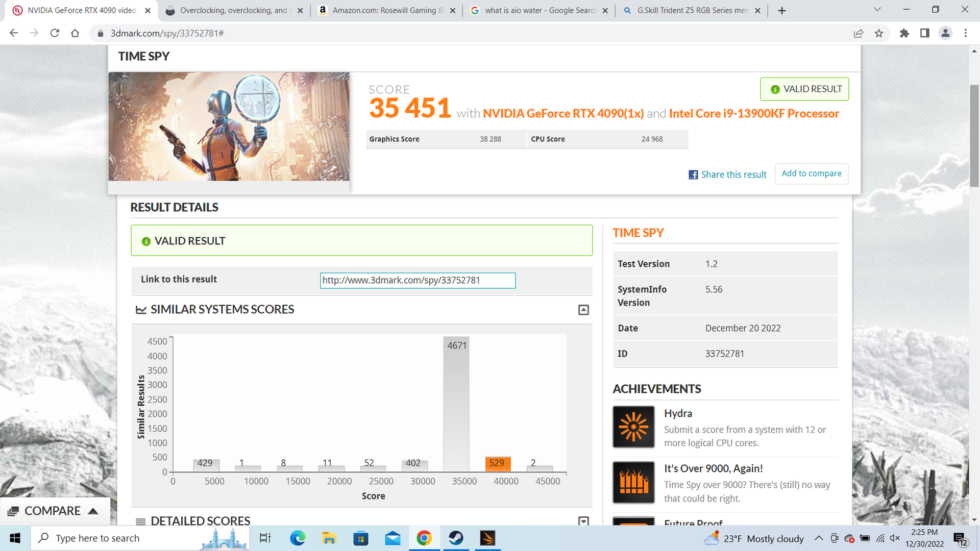The width and height of the screenshot is (980, 551).
Task: Click the address bar URL
Action: point(167,33)
